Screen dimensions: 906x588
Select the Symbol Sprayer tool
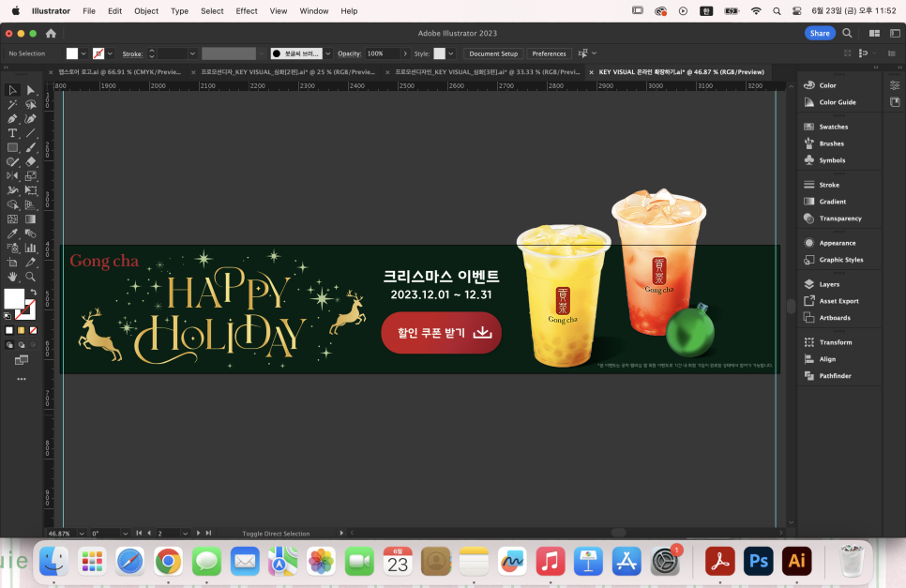tap(12, 248)
